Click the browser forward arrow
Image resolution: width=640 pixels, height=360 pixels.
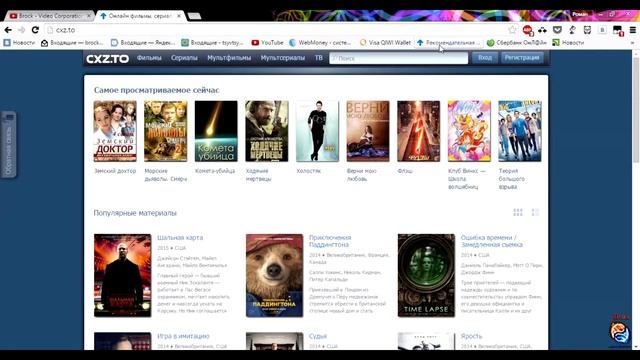[22, 30]
